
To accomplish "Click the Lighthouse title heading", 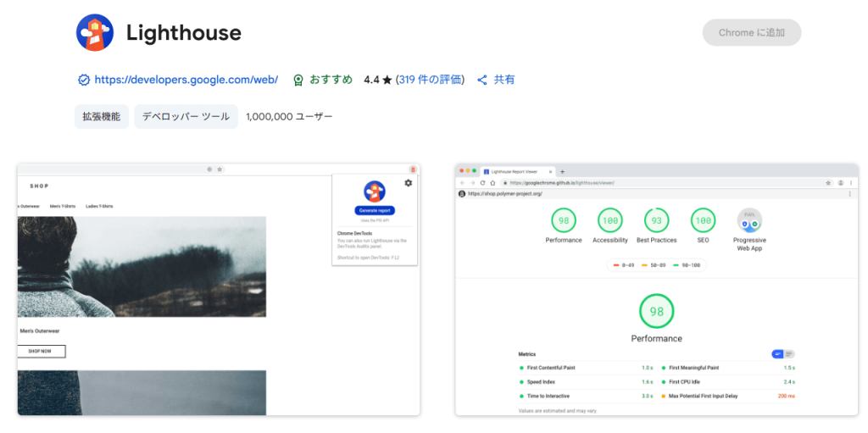I will click(x=184, y=33).
